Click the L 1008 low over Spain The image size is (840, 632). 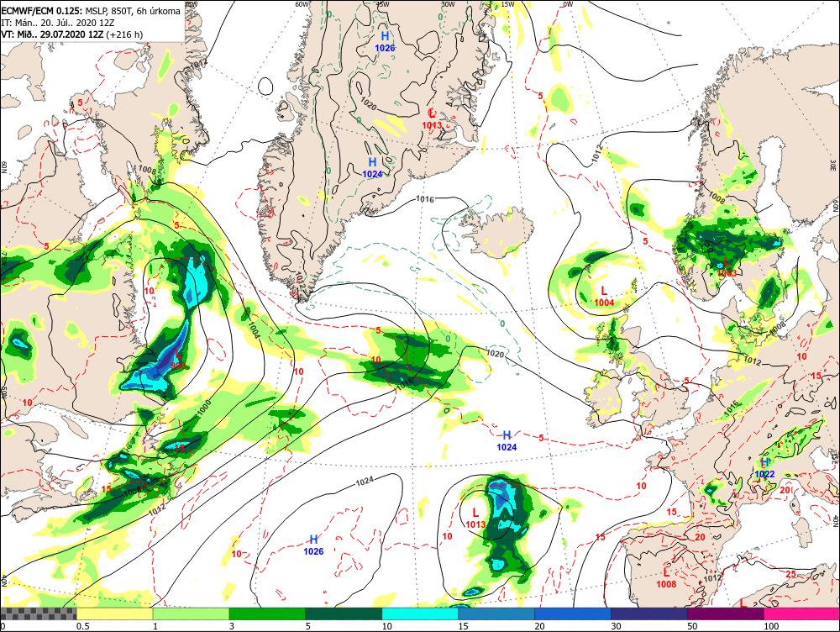666,578
